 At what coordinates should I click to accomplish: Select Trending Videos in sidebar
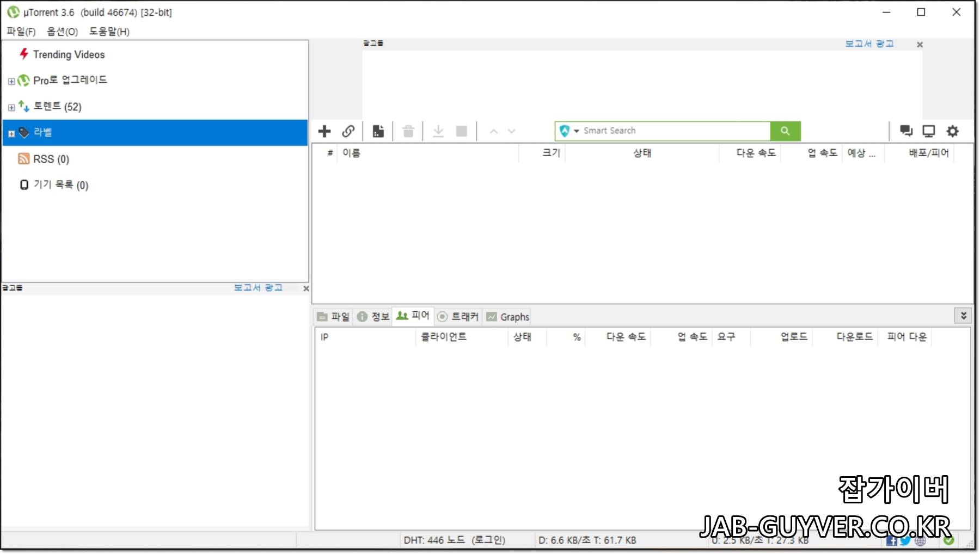point(69,54)
